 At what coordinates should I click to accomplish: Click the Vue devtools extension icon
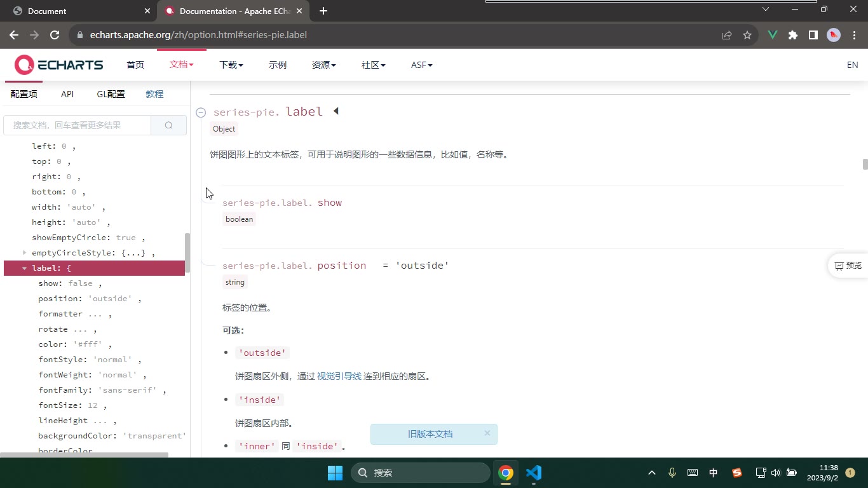[x=773, y=35]
